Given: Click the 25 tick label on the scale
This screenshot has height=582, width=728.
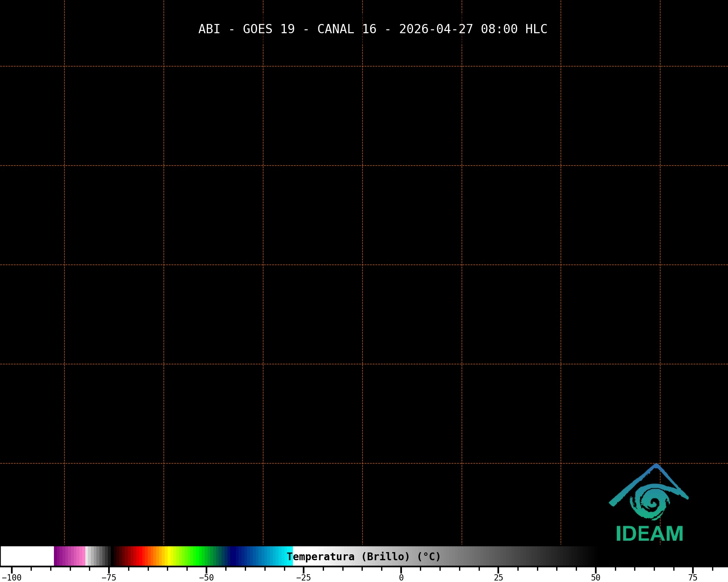Looking at the screenshot, I should [x=498, y=578].
